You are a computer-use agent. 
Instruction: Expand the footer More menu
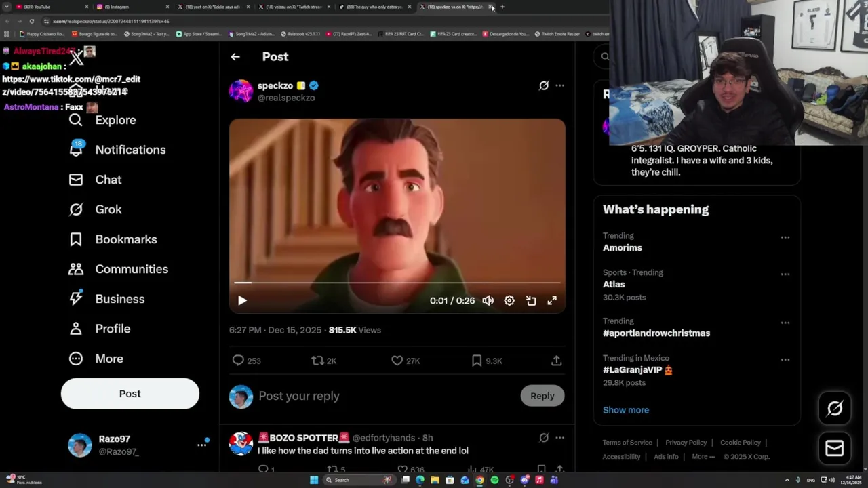tap(703, 457)
